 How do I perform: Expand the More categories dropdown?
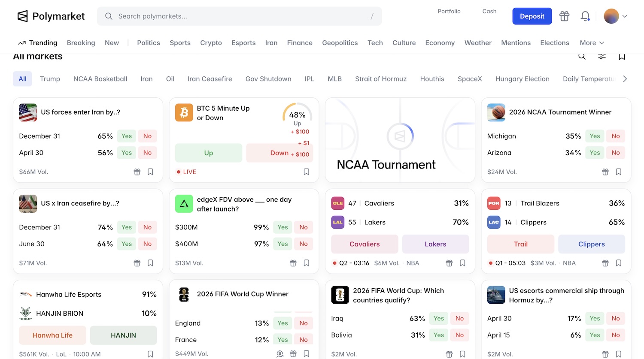click(592, 43)
